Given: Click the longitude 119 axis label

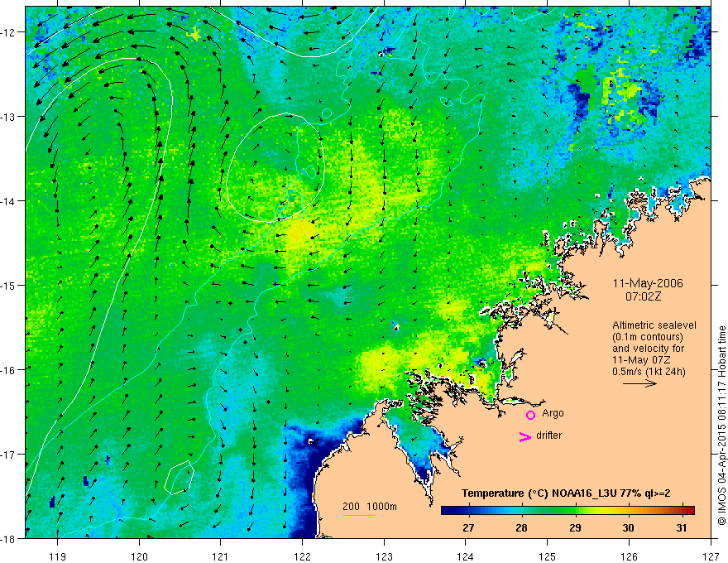Looking at the screenshot, I should (x=58, y=556).
